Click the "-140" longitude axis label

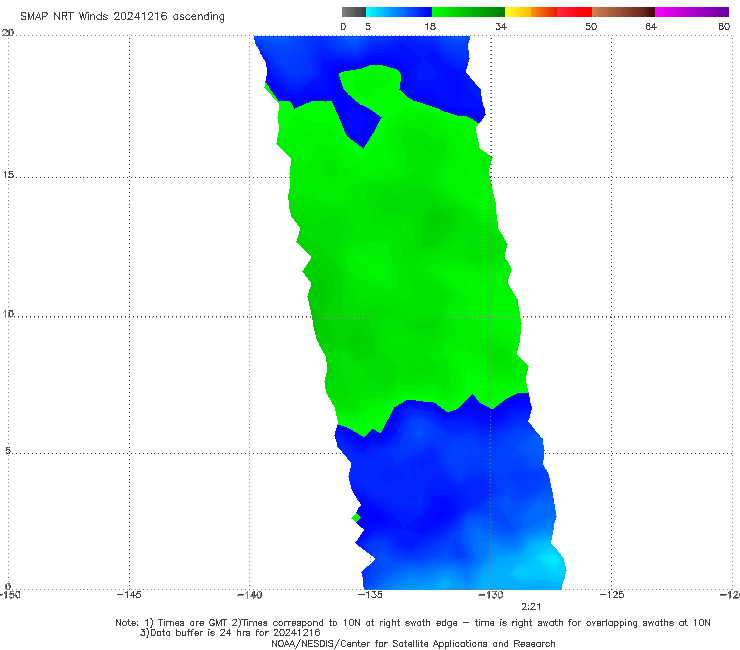click(249, 595)
